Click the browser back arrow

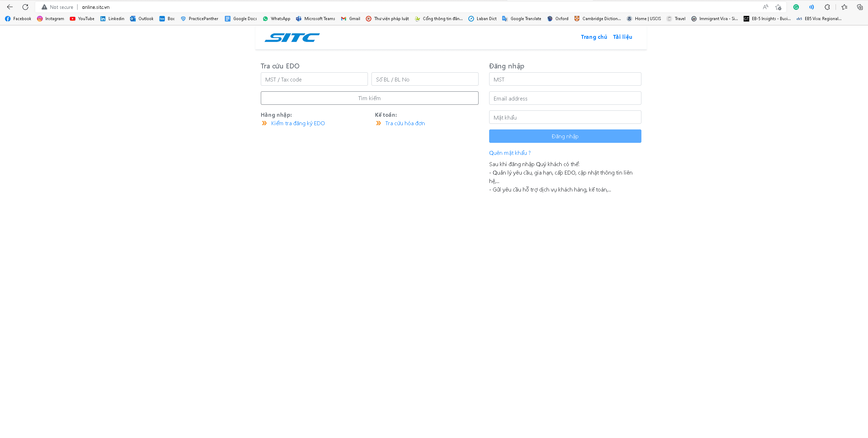coord(10,7)
